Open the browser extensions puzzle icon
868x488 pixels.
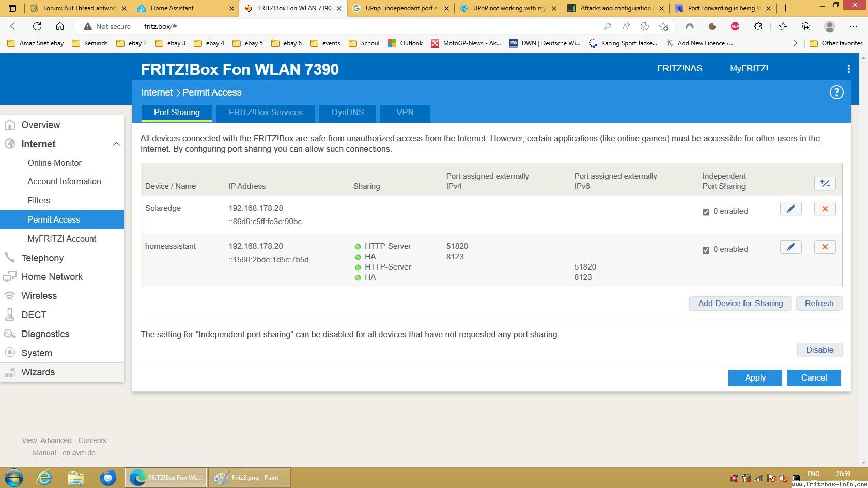pos(758,26)
